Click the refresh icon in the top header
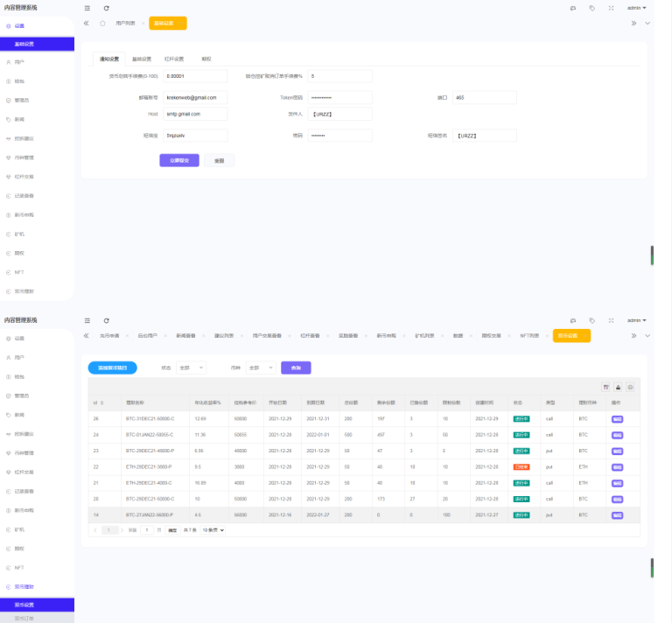 tap(107, 7)
